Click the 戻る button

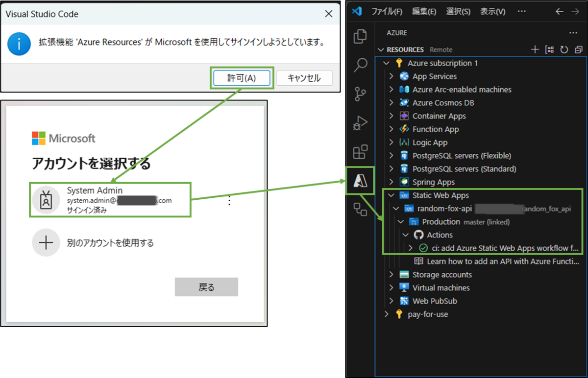206,287
